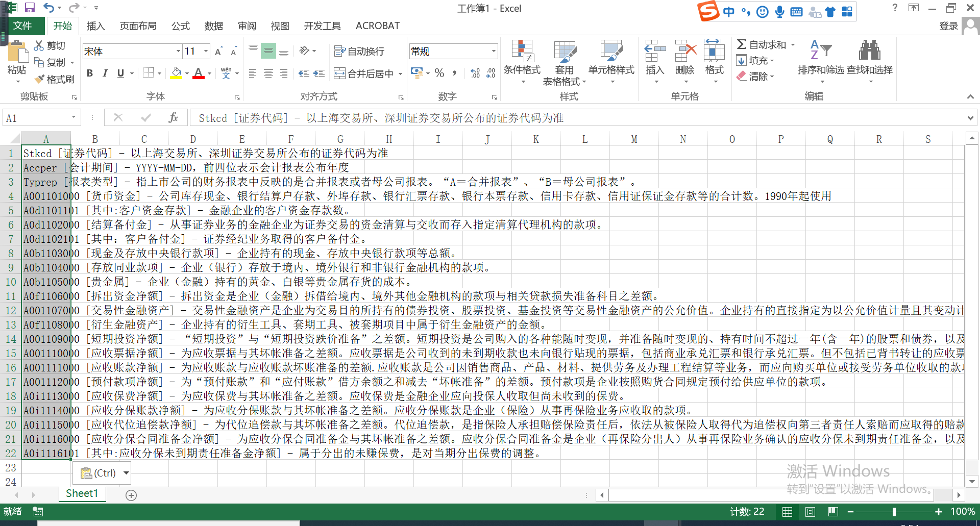
Task: Open the number format 常规 dropdown
Action: 494,51
